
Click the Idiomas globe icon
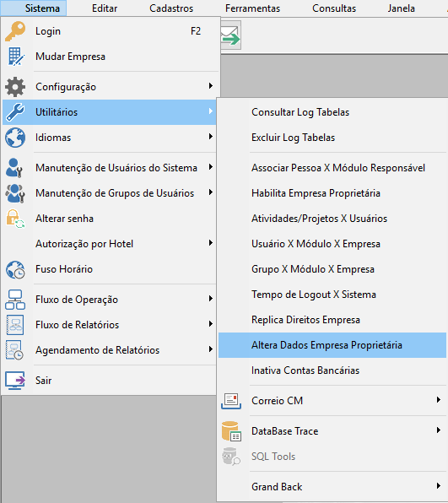click(x=15, y=138)
